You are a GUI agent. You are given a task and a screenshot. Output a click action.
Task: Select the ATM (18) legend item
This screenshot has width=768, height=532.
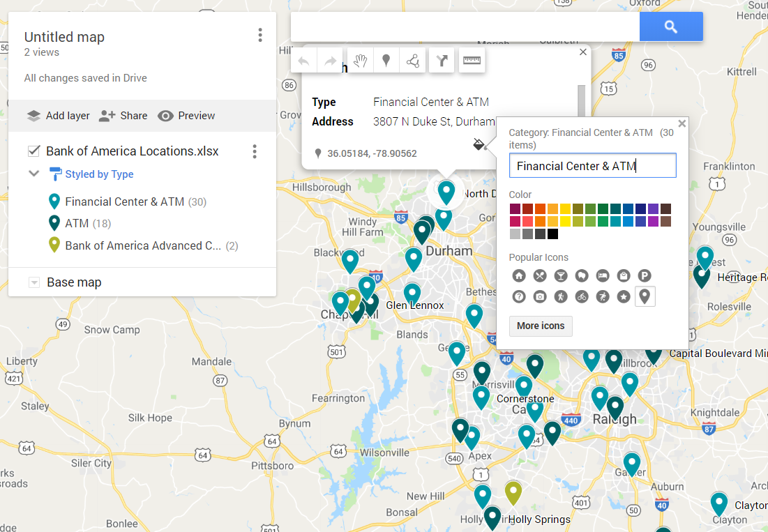(80, 224)
